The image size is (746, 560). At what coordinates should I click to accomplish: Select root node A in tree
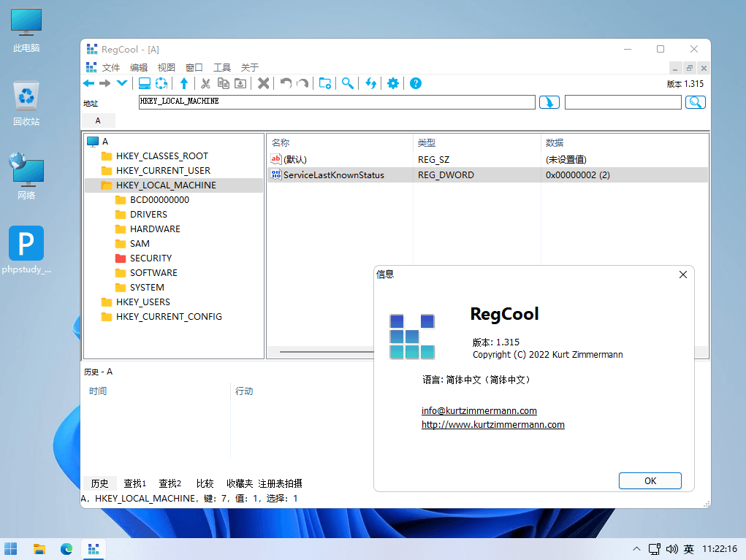(x=105, y=142)
